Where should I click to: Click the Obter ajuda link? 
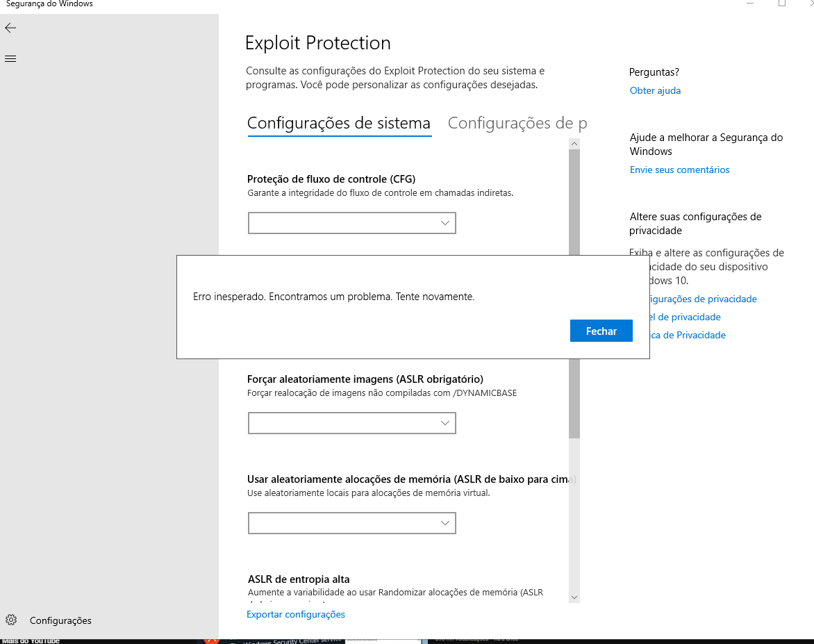coord(655,90)
